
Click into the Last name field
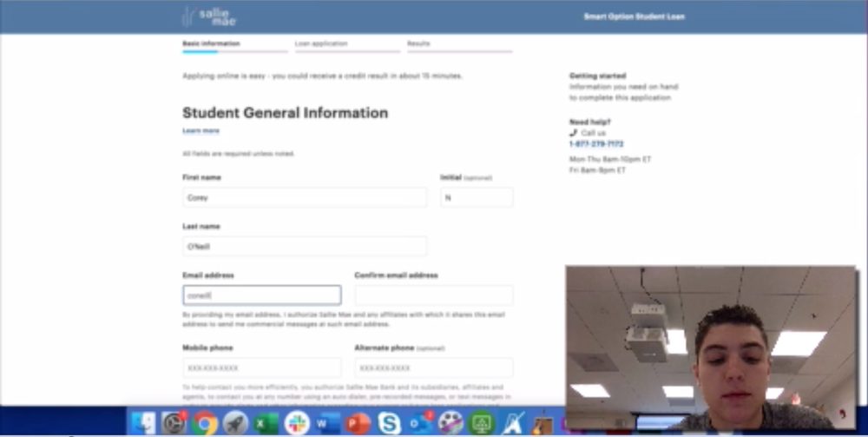305,247
